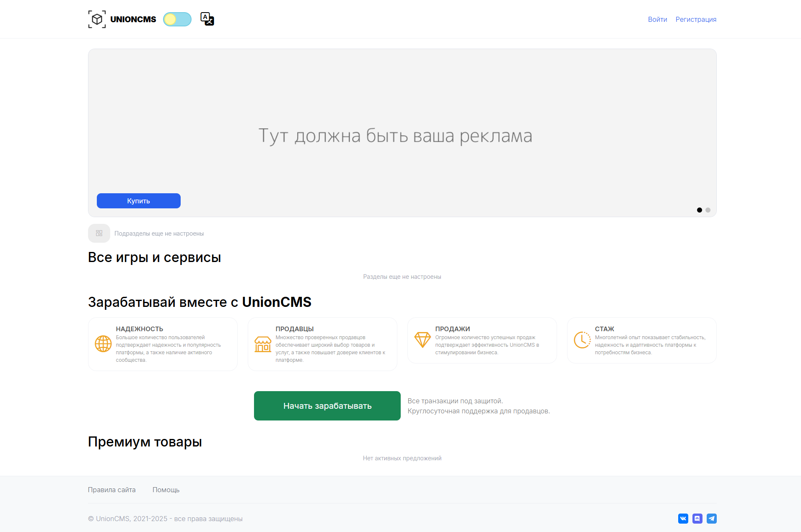Click 'Все транзакции под защитой' text
801x532 pixels.
click(x=455, y=401)
